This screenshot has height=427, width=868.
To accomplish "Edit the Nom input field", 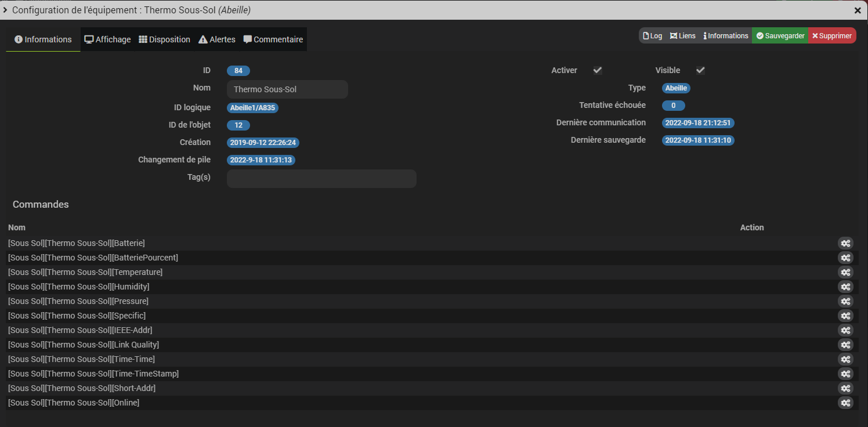I will point(287,89).
